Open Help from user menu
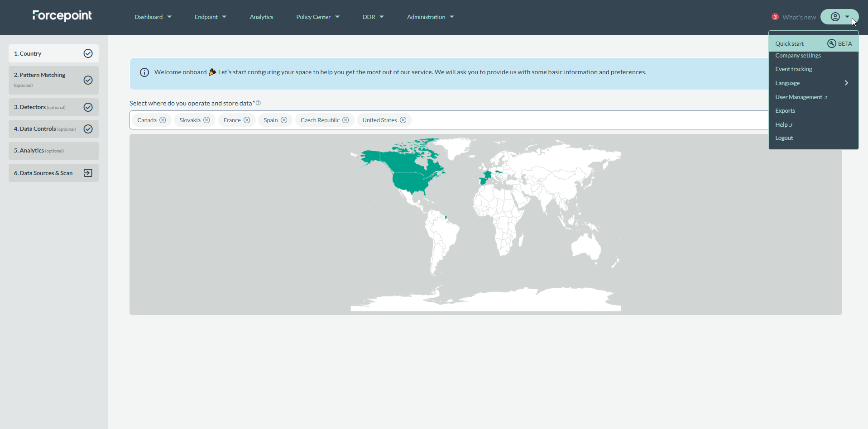Viewport: 868px width, 429px height. pyautogui.click(x=784, y=124)
